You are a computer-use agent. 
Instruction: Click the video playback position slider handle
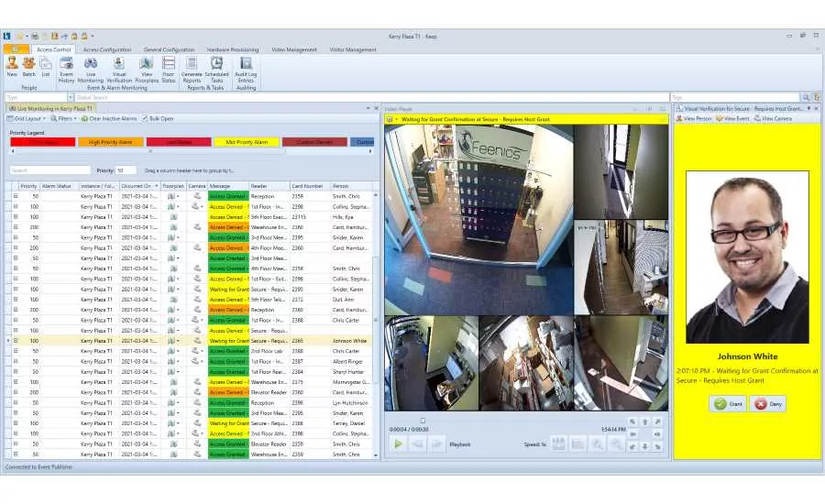[x=423, y=421]
